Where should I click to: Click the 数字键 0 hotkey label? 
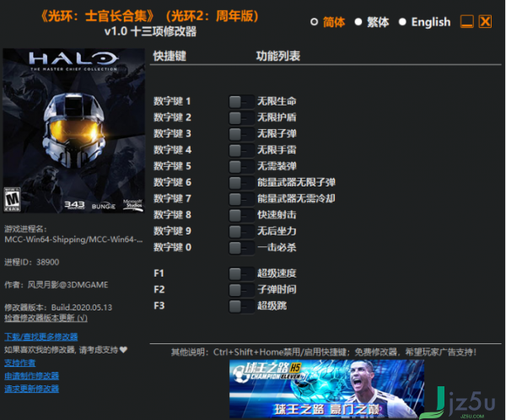(x=172, y=247)
